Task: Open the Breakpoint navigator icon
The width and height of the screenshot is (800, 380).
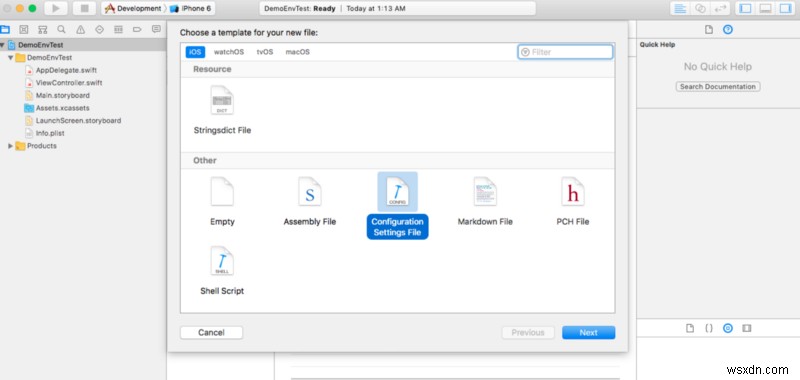Action: (x=137, y=30)
